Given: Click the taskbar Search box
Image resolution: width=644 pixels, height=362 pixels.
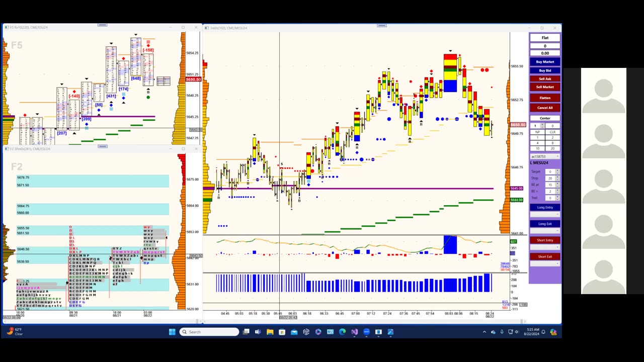Looking at the screenshot, I should point(209,332).
